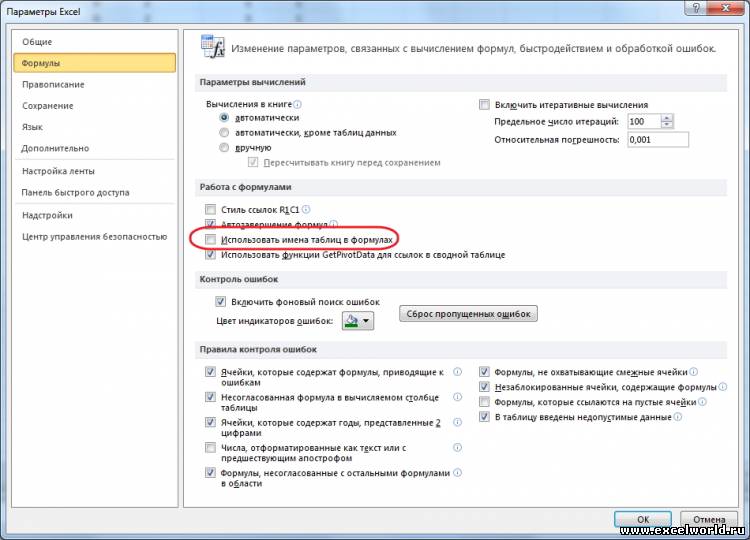Click info icon for 'Формулы, которые ссылаются на пустые ячейки'
Image resolution: width=750 pixels, height=540 pixels.
coord(702,402)
